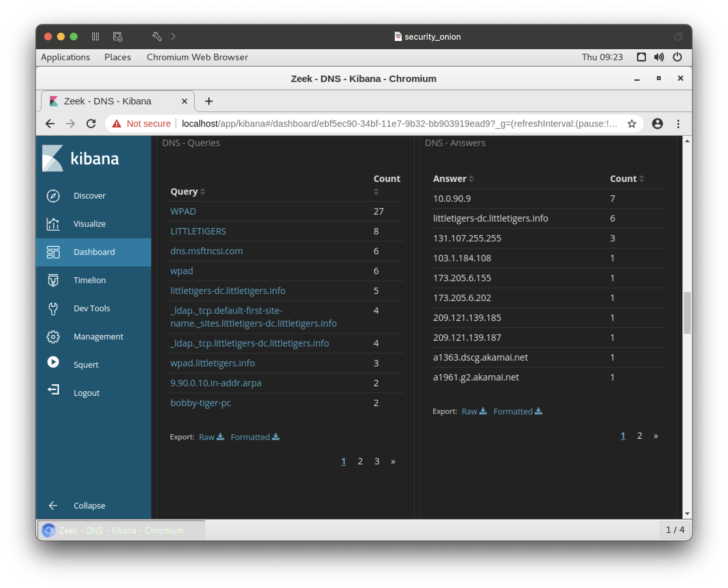Click the power icon in top panel
The height and width of the screenshot is (588, 728).
(677, 57)
